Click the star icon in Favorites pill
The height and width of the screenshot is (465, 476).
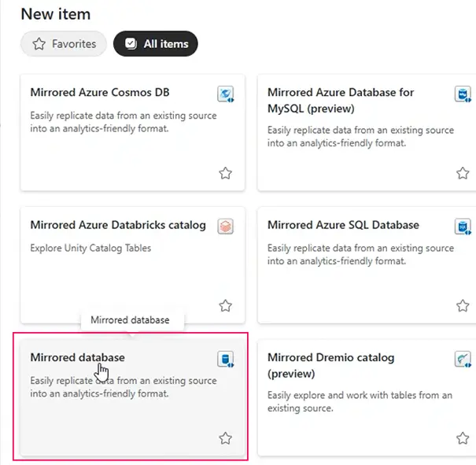tap(39, 44)
